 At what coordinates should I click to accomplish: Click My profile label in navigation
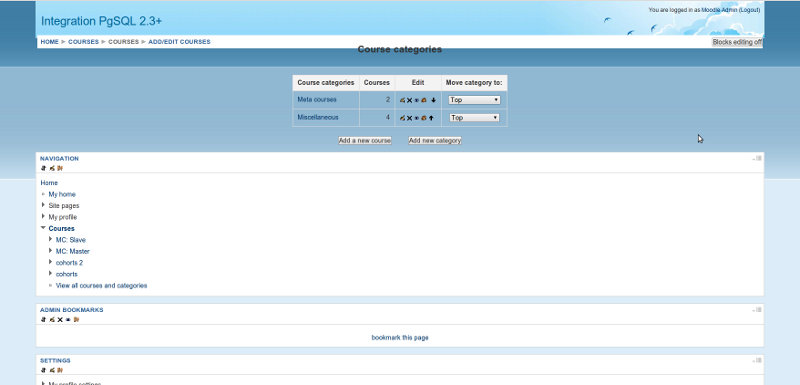[63, 217]
